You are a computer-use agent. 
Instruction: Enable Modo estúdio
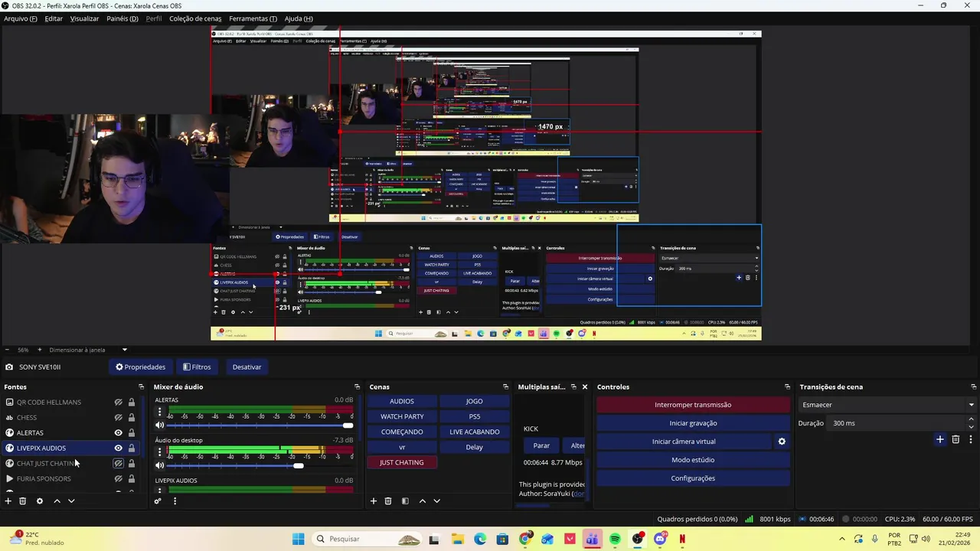click(x=693, y=460)
